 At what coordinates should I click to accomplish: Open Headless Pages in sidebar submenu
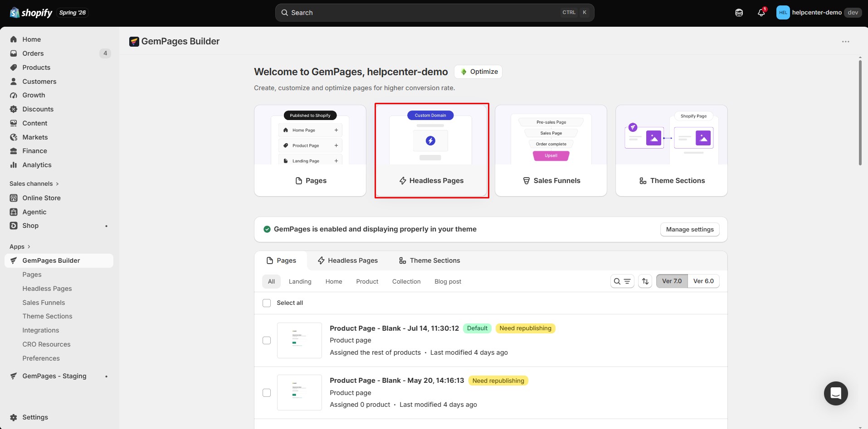pyautogui.click(x=47, y=289)
